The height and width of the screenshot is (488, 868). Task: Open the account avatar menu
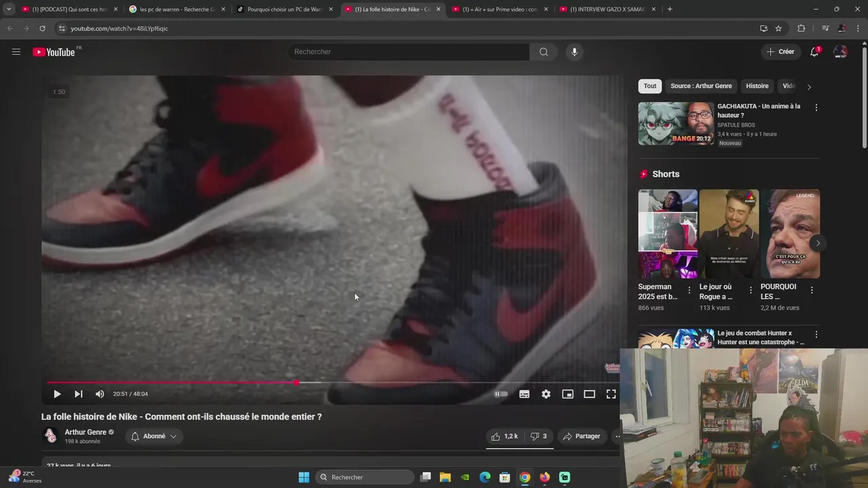click(840, 52)
